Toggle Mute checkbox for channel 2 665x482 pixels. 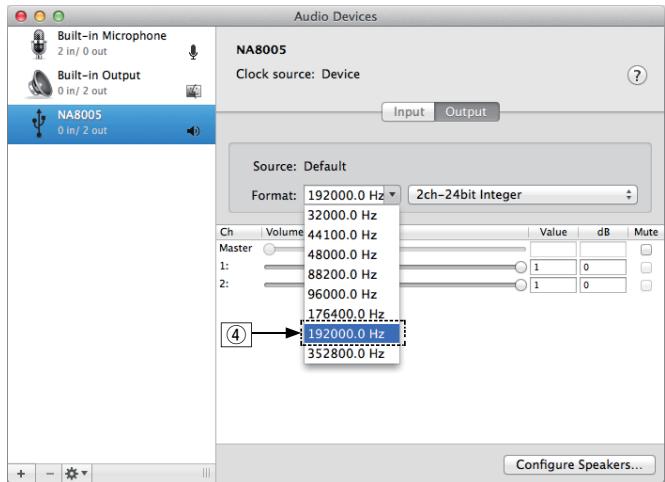click(x=646, y=285)
